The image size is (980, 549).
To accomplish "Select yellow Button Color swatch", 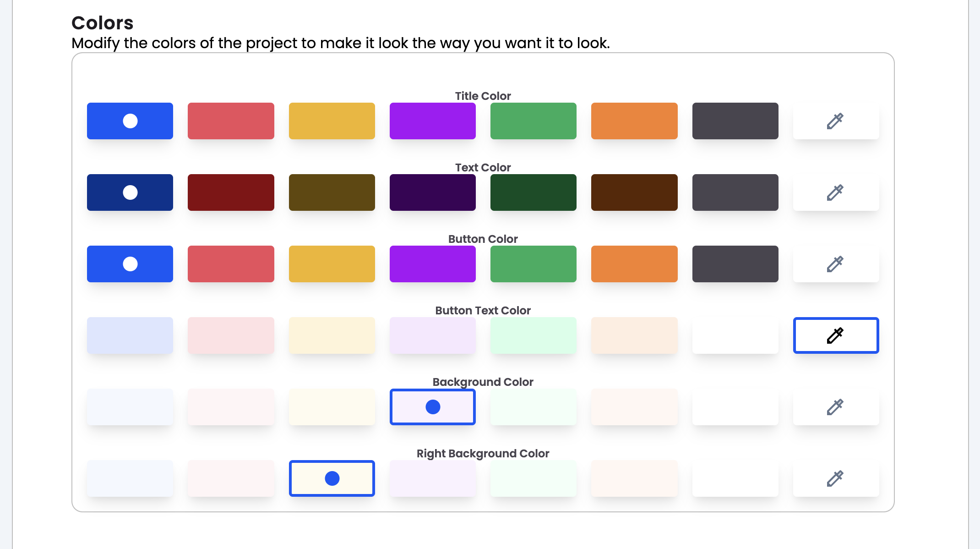I will [x=332, y=264].
